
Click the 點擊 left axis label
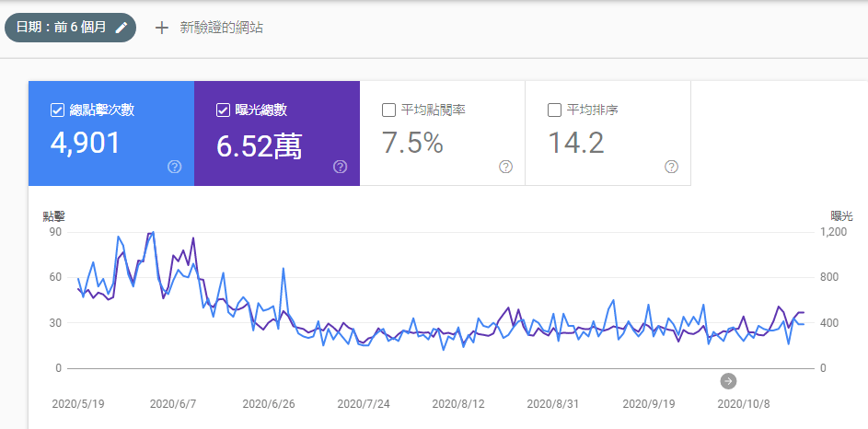point(54,216)
